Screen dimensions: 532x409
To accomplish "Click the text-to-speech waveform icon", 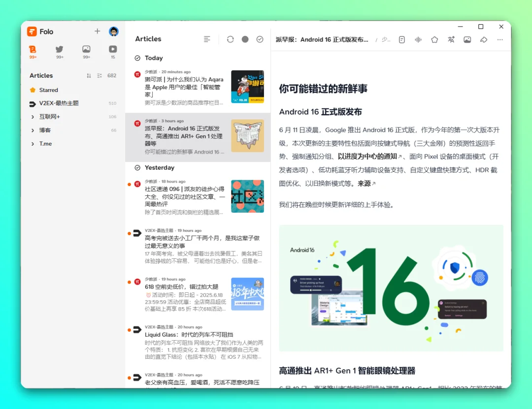I will (x=418, y=40).
